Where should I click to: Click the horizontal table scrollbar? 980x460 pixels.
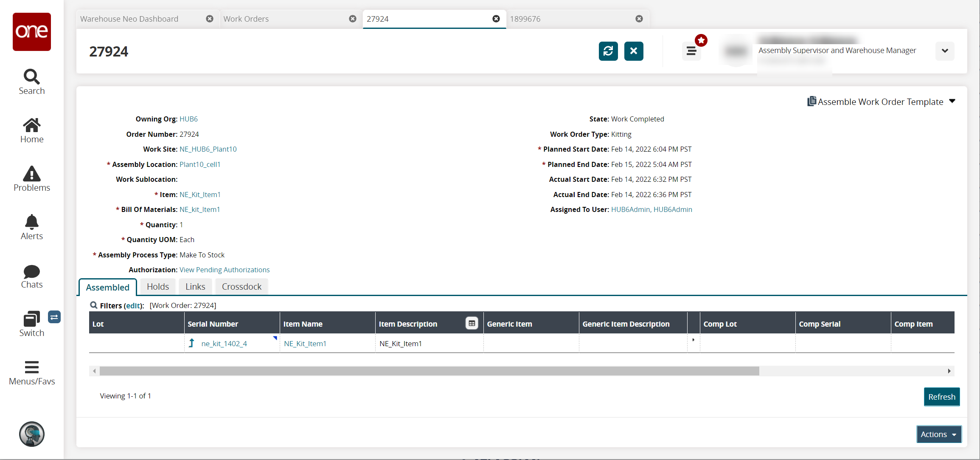coord(429,371)
